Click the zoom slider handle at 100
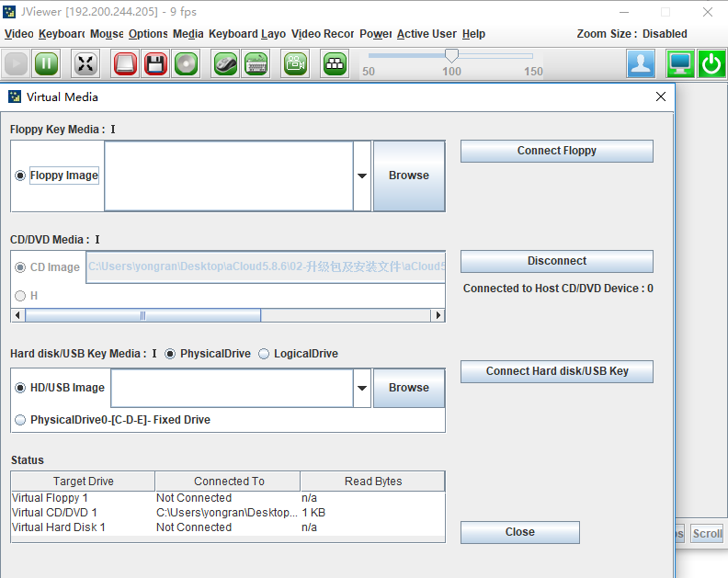 [x=451, y=56]
